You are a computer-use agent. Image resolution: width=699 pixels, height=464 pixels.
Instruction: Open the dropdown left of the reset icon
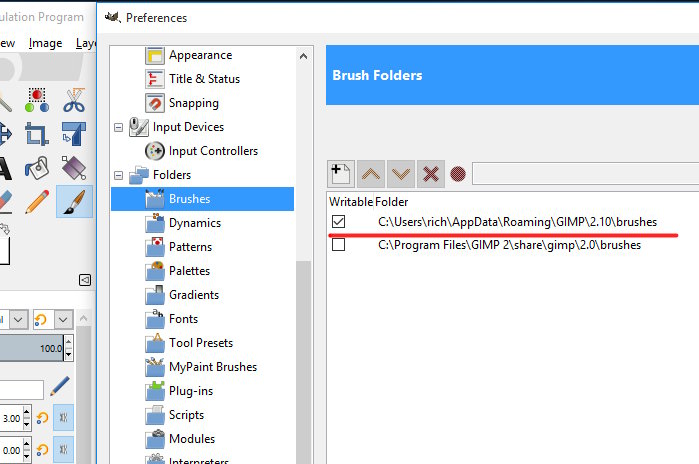18,320
